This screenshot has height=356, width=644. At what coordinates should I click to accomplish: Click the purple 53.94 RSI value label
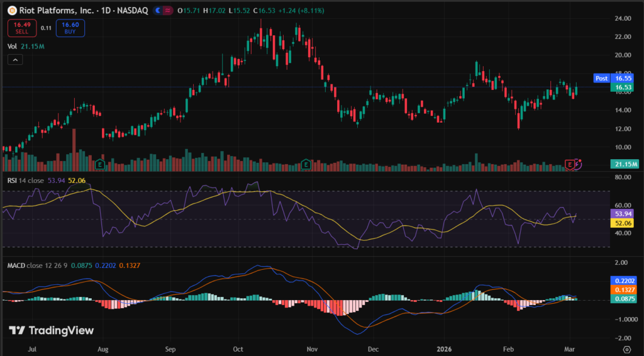click(624, 214)
